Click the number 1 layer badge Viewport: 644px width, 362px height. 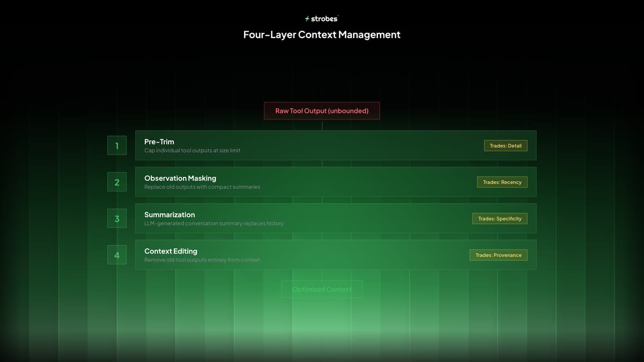click(x=117, y=145)
